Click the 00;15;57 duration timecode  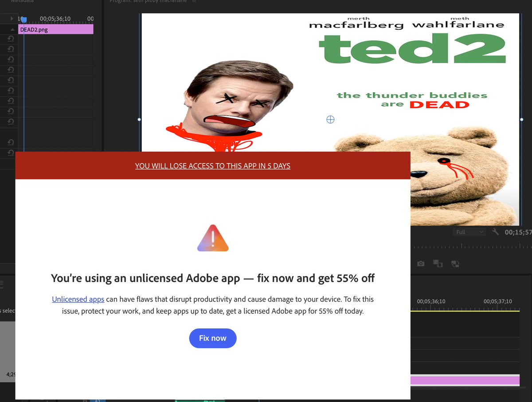click(x=518, y=232)
